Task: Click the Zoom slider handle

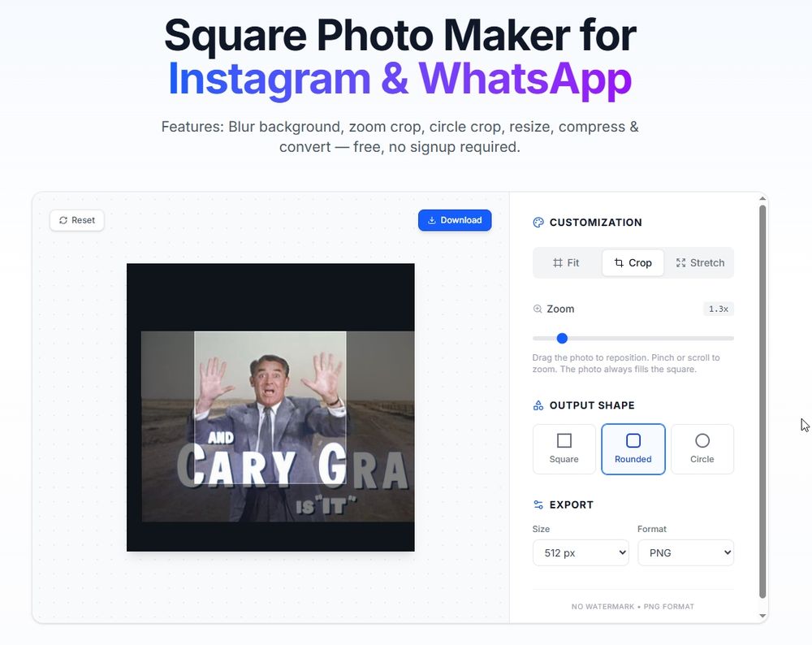Action: pyautogui.click(x=562, y=338)
